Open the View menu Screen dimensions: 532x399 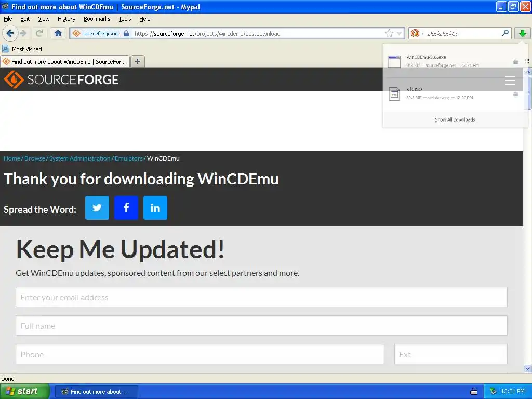[x=44, y=19]
